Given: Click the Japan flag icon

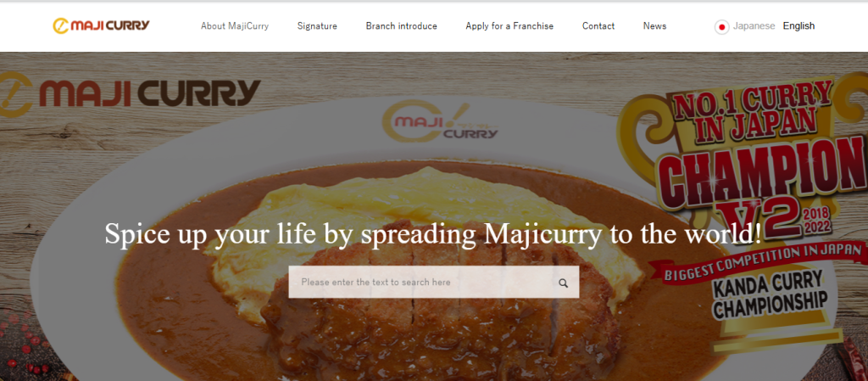Looking at the screenshot, I should [x=721, y=26].
